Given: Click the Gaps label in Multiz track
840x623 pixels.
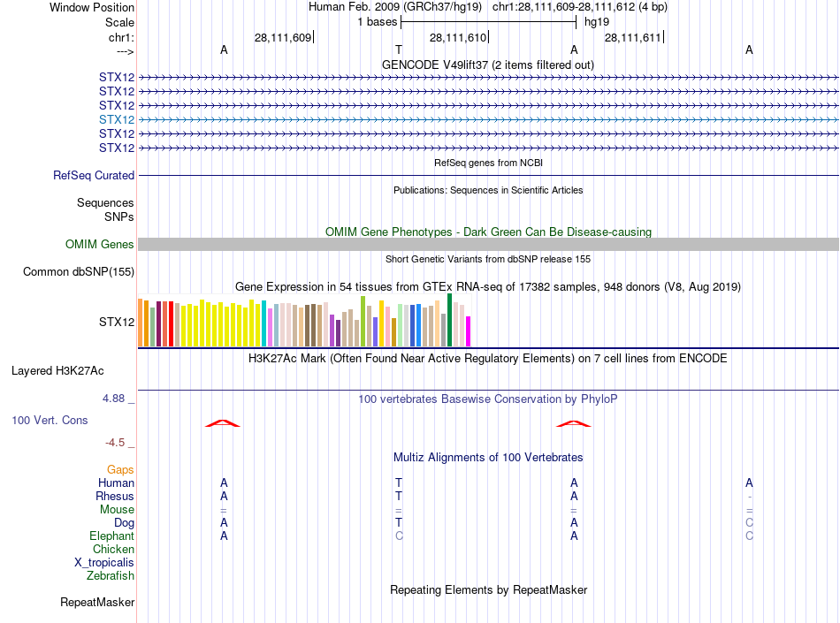Looking at the screenshot, I should click(120, 469).
